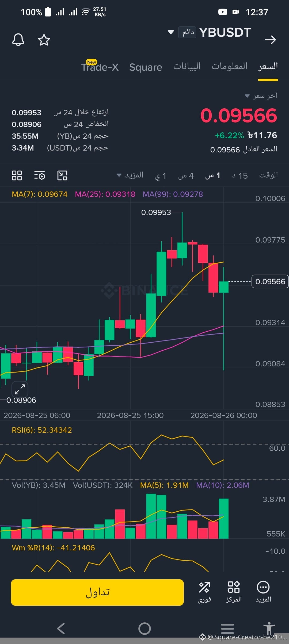Open chart indicator settings icon
Viewport: 289px width, 644px height.
pos(40,175)
